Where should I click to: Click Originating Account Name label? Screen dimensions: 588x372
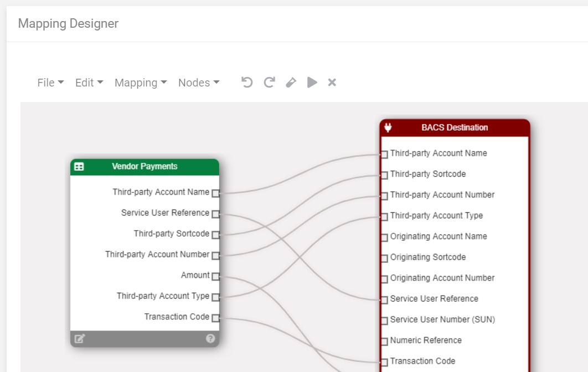(439, 236)
